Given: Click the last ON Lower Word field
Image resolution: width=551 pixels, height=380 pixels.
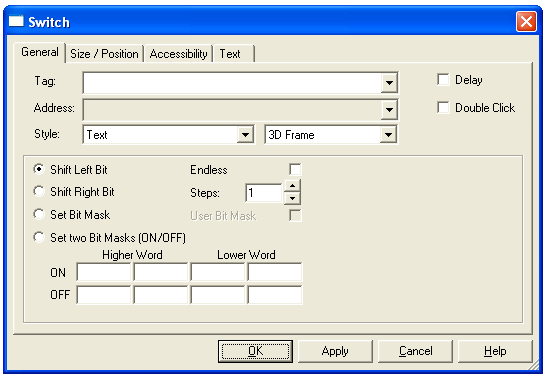Looking at the screenshot, I should [274, 272].
